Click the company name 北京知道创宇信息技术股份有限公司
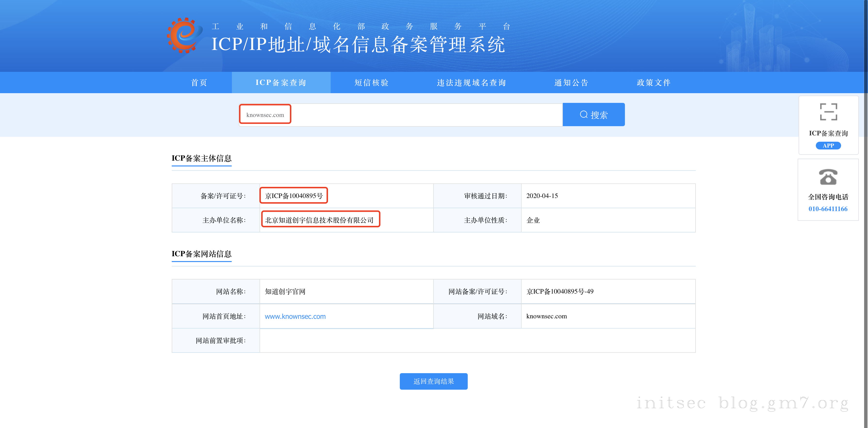Screen dimensions: 868x428 319,220
